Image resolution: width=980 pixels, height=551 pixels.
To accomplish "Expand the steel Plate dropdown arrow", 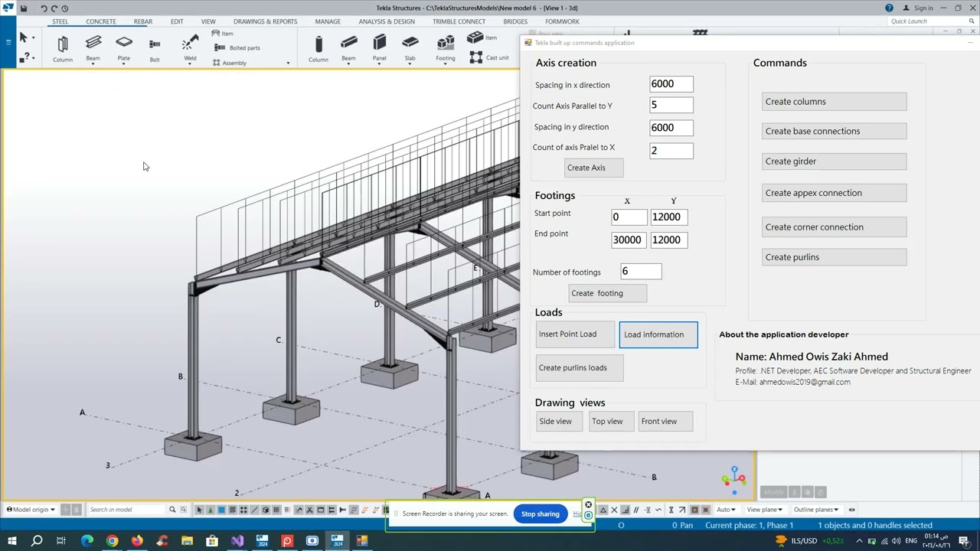I will point(124,65).
